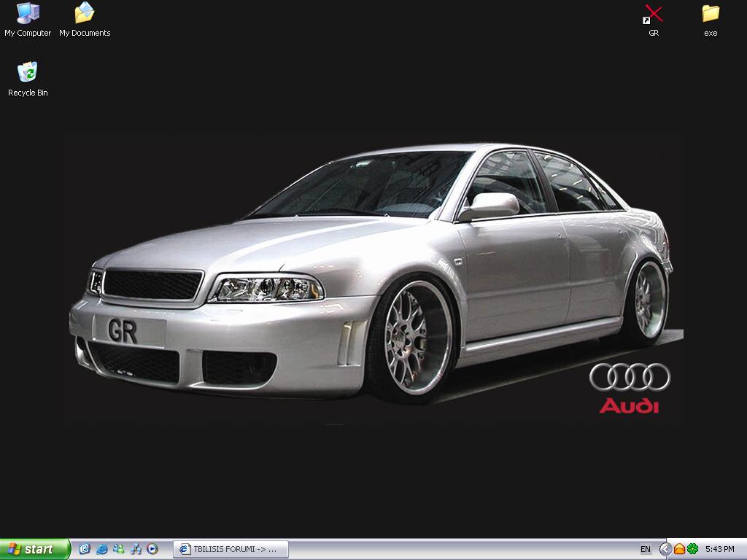Open the Start menu
747x560 pixels.
pyautogui.click(x=34, y=549)
